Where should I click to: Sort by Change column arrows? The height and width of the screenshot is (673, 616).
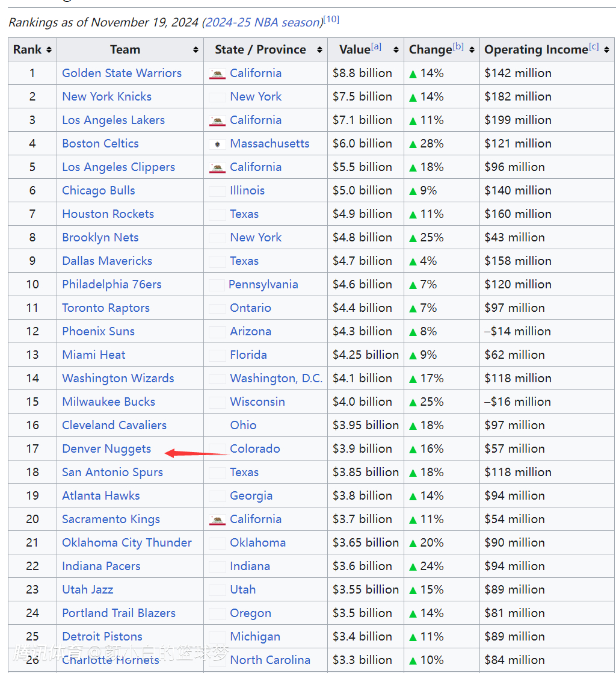(x=472, y=50)
